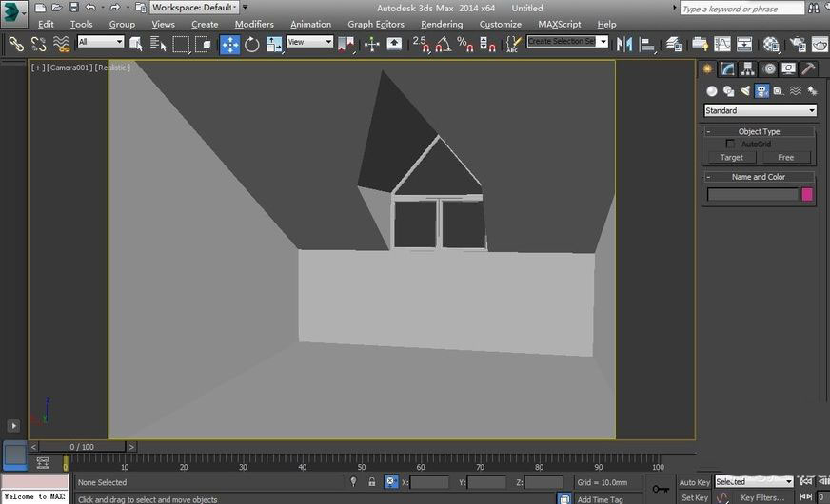Click the Select and Link chain icon

coord(15,44)
